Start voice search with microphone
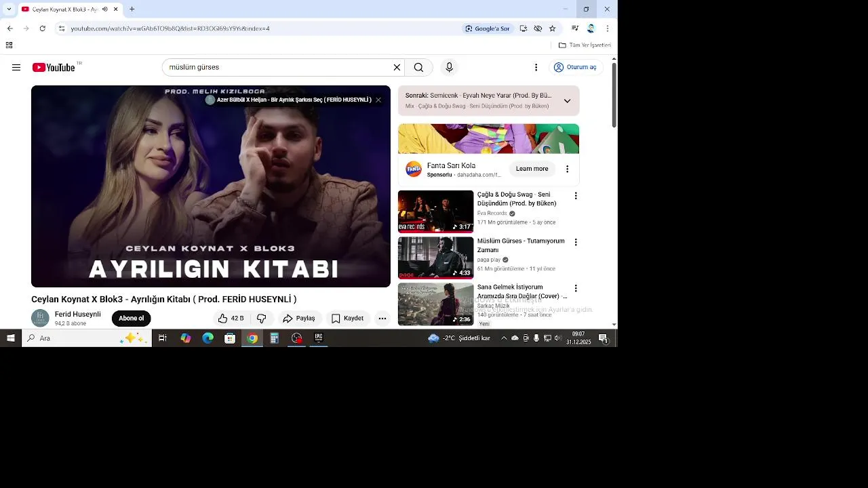 (x=449, y=67)
